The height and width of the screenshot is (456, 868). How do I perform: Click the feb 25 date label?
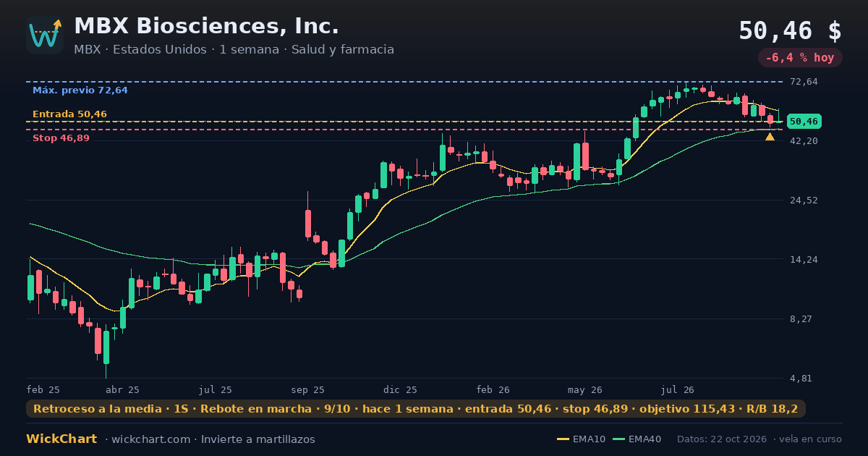(43, 389)
